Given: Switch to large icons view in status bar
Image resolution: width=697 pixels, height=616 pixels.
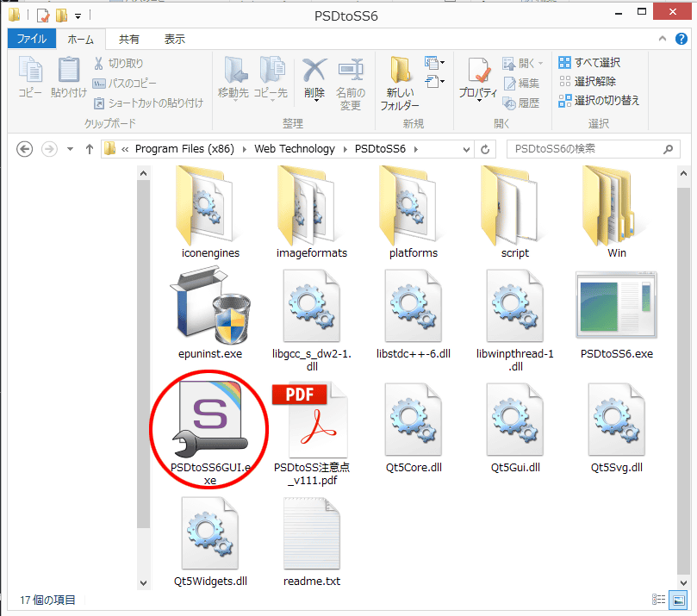Looking at the screenshot, I should click(679, 600).
